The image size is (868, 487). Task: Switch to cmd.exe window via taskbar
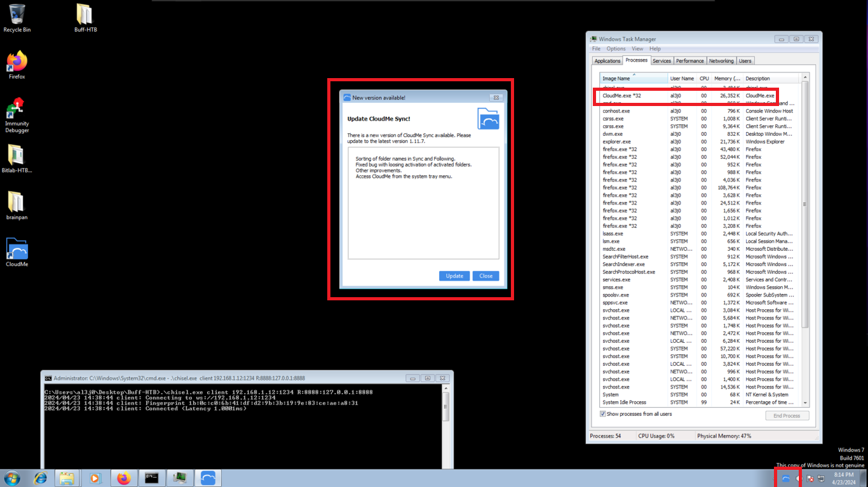tap(151, 478)
